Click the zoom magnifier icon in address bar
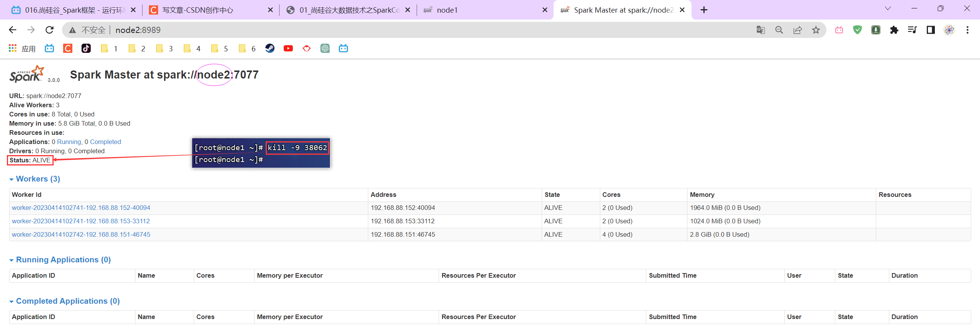The image size is (980, 329). point(779,30)
